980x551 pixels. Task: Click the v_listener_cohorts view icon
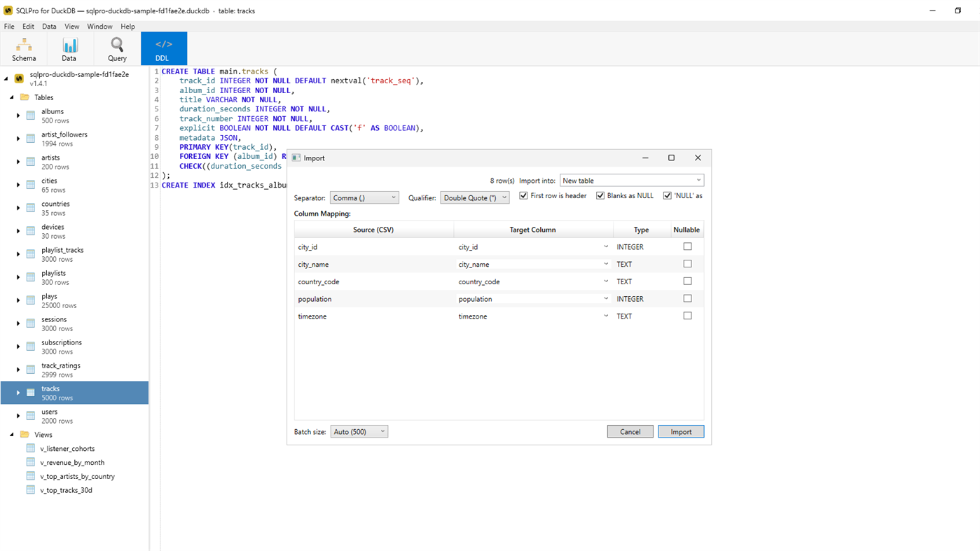pyautogui.click(x=31, y=449)
